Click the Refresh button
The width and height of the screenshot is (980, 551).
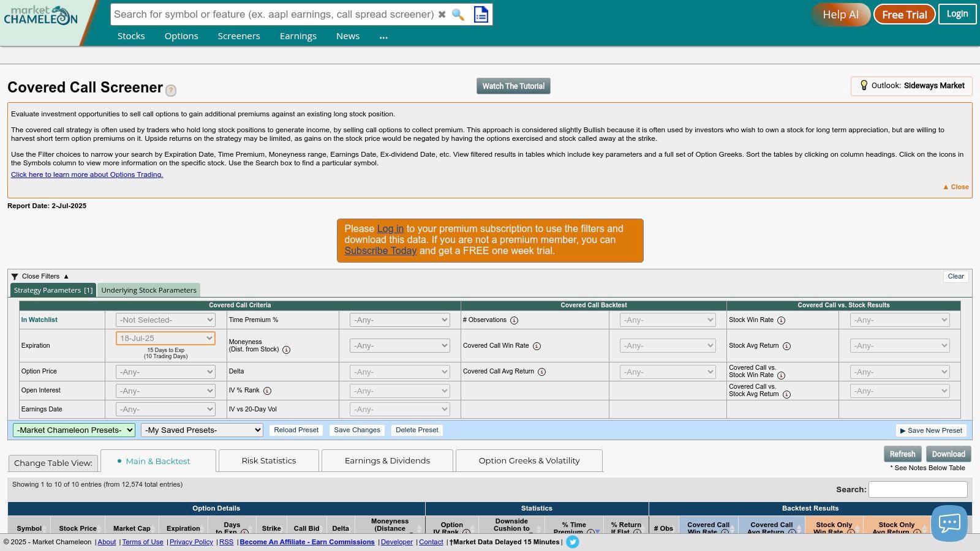[x=902, y=454]
